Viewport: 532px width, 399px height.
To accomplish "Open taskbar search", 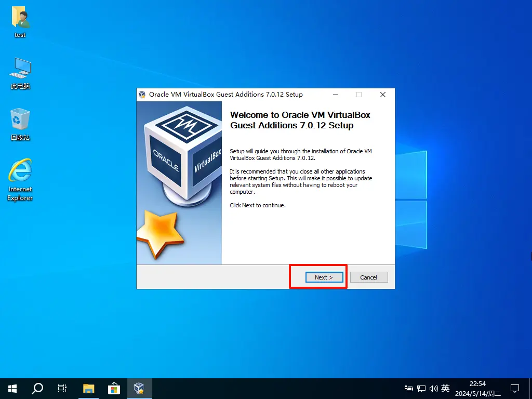I will [37, 389].
